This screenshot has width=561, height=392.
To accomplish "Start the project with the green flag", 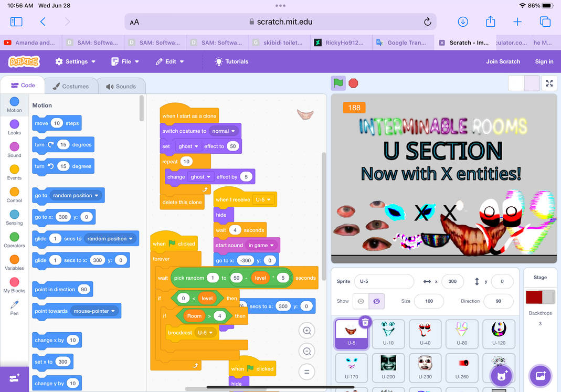I will pyautogui.click(x=338, y=83).
